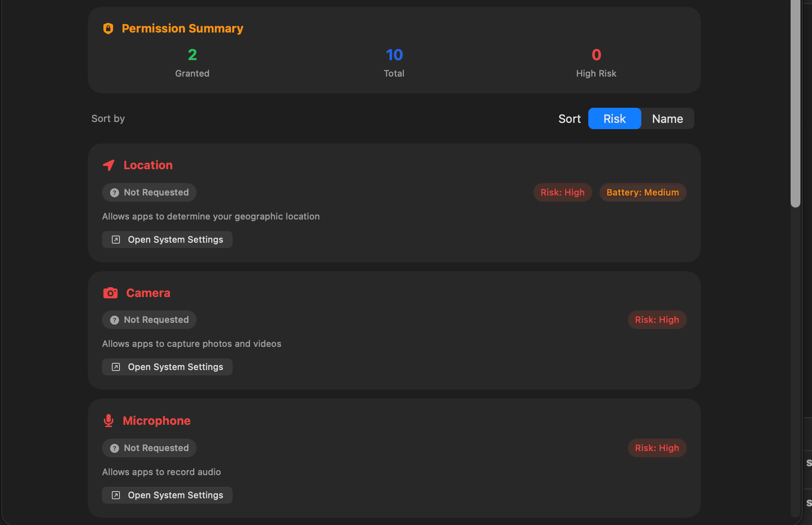This screenshot has height=525, width=812.
Task: Click the 'Sort' label beside Risk
Action: pyautogui.click(x=570, y=119)
